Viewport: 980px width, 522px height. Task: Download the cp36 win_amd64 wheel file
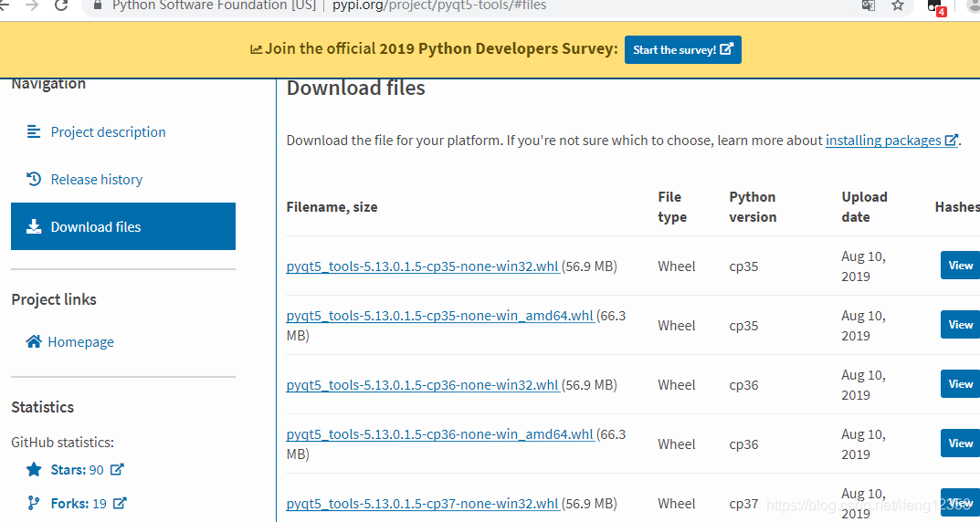(x=440, y=434)
